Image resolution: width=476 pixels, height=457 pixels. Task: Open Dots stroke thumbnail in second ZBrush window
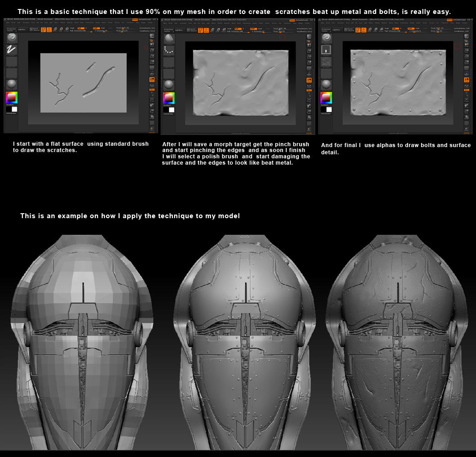[x=169, y=50]
